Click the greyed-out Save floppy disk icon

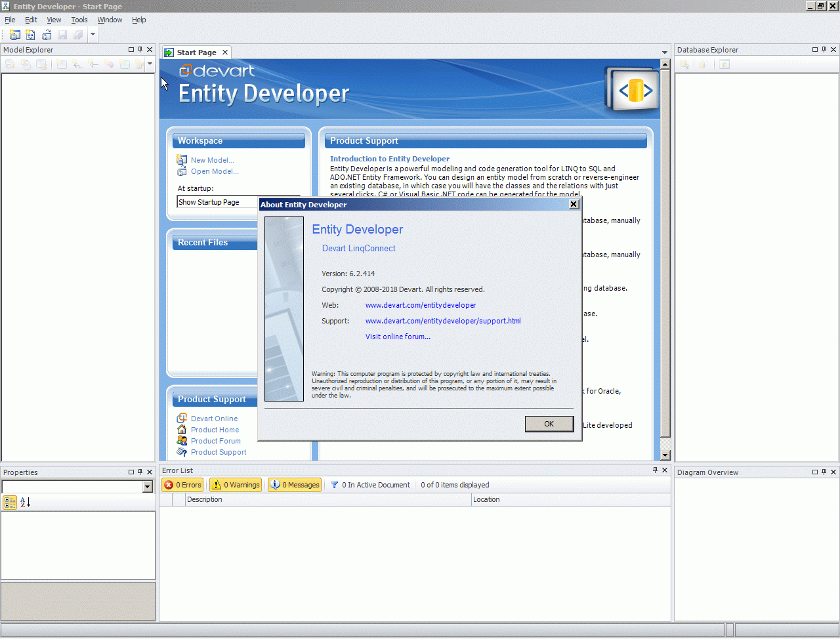click(62, 35)
